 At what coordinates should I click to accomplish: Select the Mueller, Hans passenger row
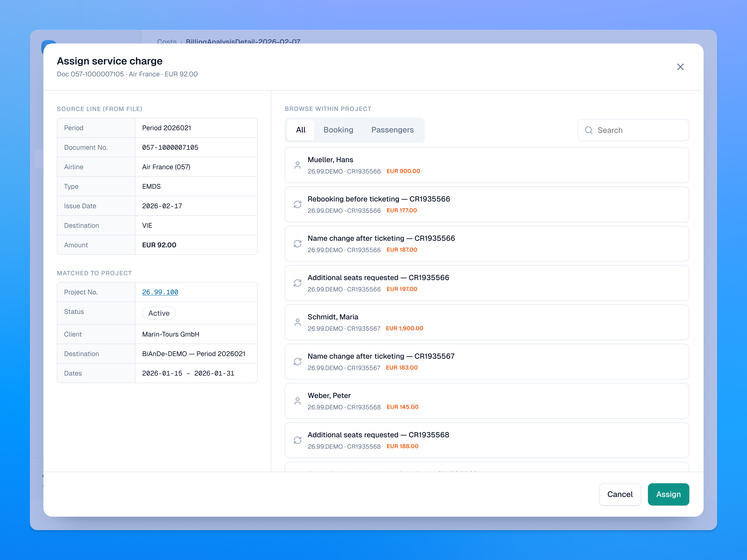[487, 165]
